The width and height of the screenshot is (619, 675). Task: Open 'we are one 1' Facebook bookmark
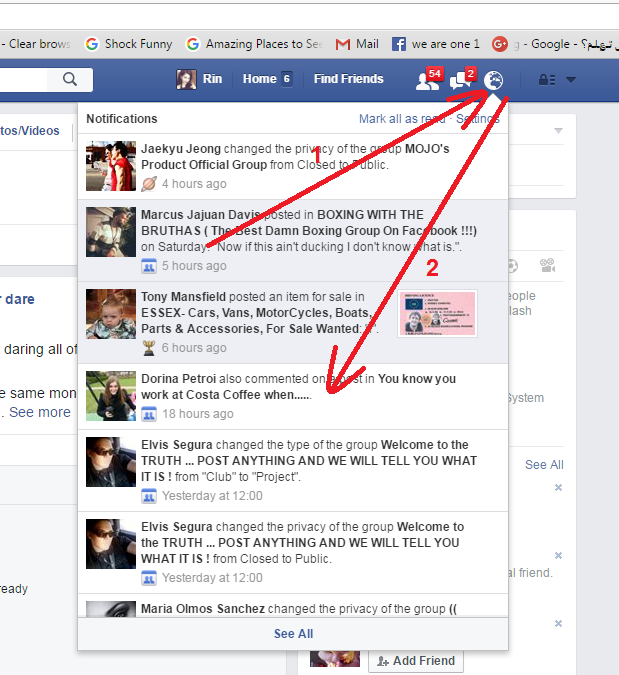tap(436, 44)
